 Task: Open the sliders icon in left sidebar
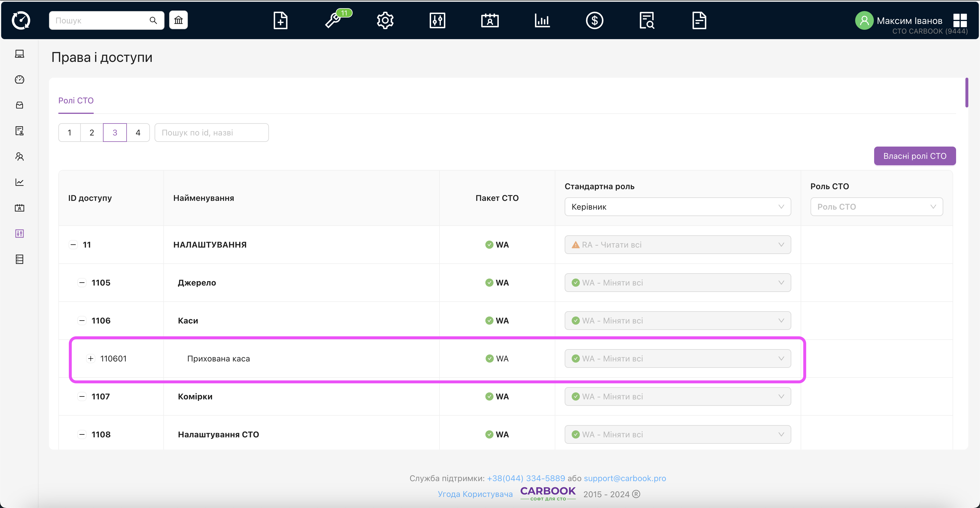tap(20, 234)
